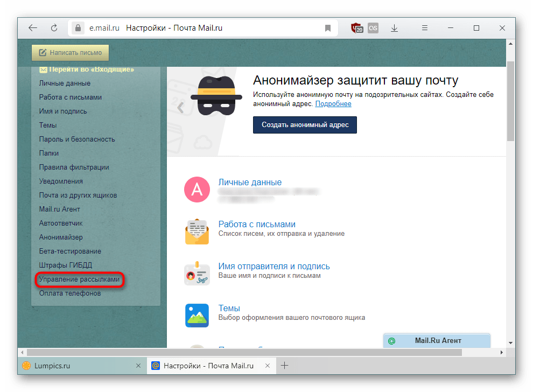Open Уведомления sidebar item

tap(61, 181)
